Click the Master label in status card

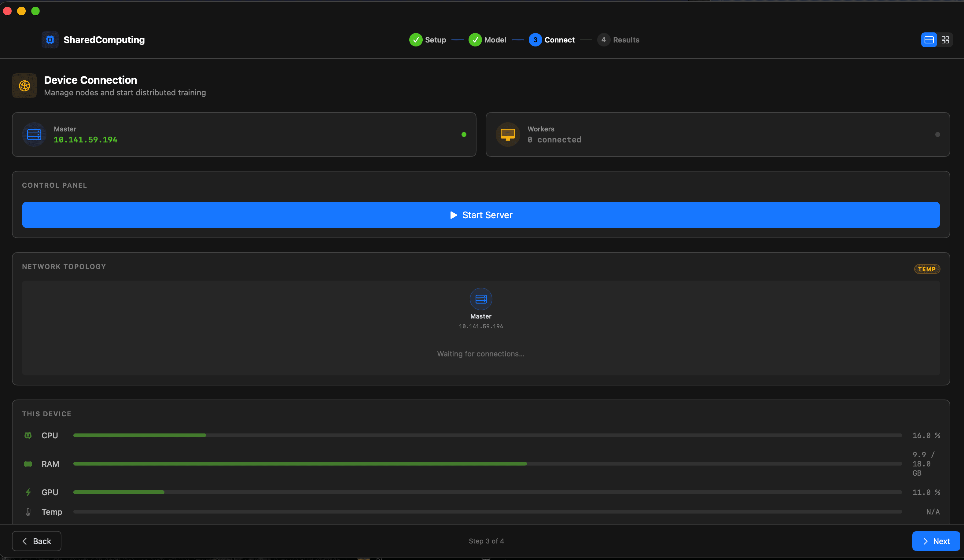[x=65, y=129]
